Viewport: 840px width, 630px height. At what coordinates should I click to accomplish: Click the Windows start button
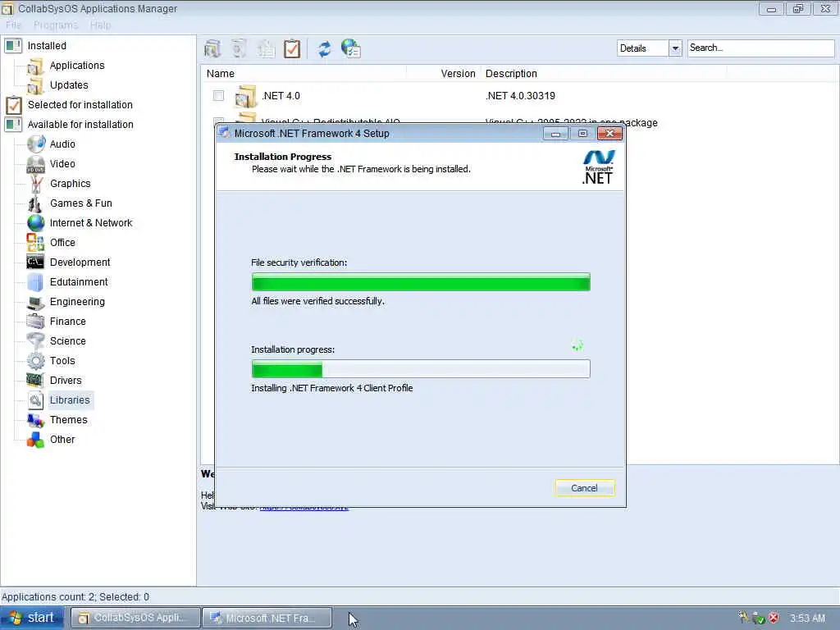click(32, 618)
